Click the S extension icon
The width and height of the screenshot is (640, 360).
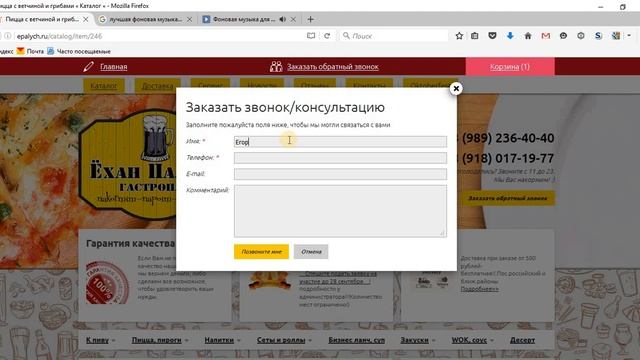[598, 36]
